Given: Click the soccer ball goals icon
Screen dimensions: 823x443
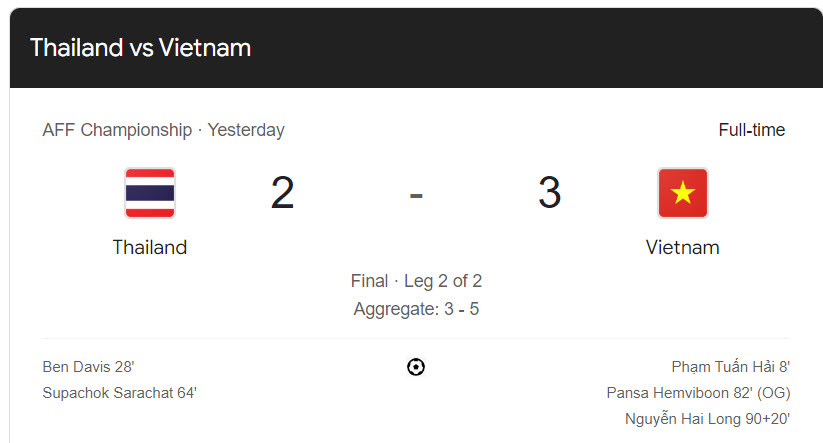Looking at the screenshot, I should [416, 367].
